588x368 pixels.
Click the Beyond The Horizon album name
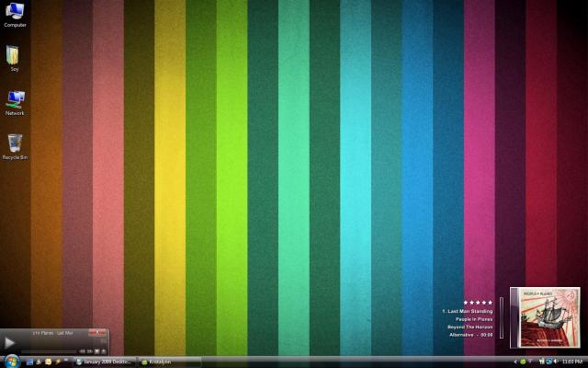coord(469,327)
